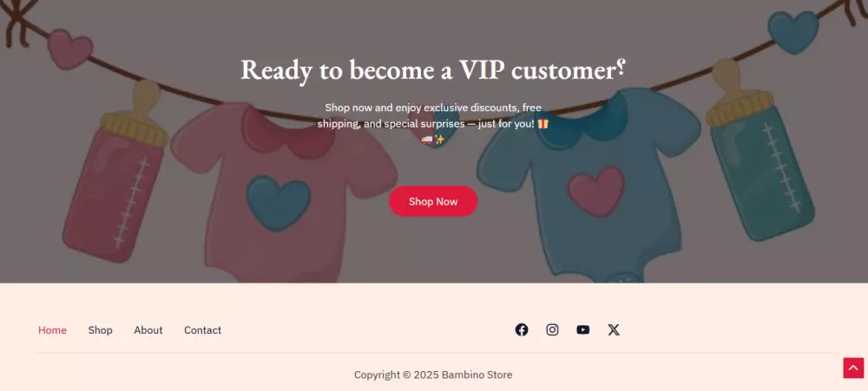
Task: Open the X (Twitter) social icon
Action: pyautogui.click(x=614, y=329)
